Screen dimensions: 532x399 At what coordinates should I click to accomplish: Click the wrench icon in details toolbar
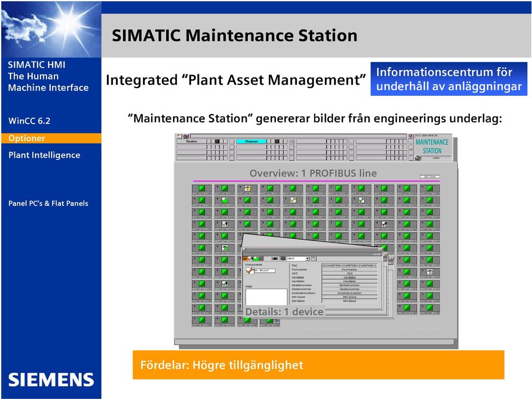point(250,259)
